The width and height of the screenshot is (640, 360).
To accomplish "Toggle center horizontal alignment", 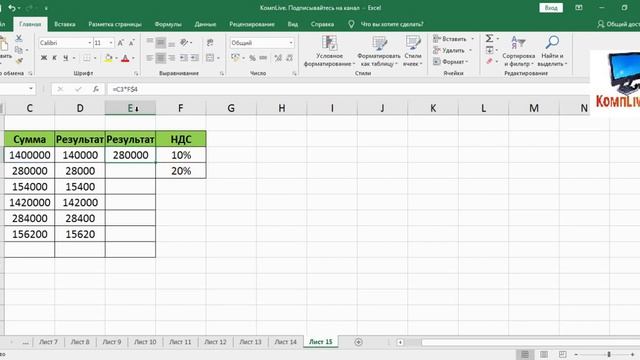I will [x=161, y=58].
